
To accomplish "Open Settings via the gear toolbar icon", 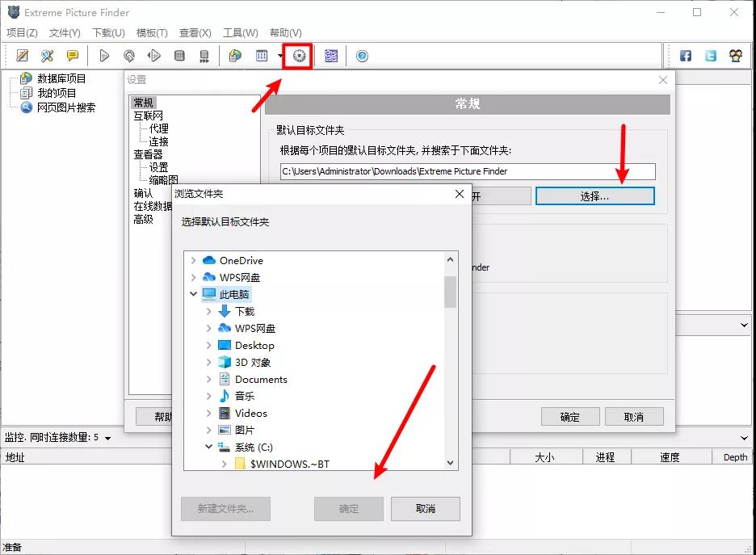I will tap(299, 56).
